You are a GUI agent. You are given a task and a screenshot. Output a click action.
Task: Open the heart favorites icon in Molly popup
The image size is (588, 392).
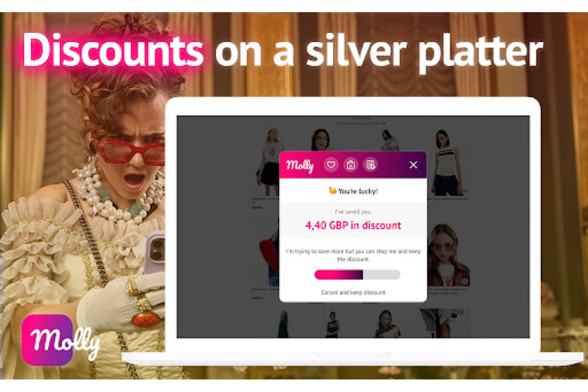coord(331,165)
